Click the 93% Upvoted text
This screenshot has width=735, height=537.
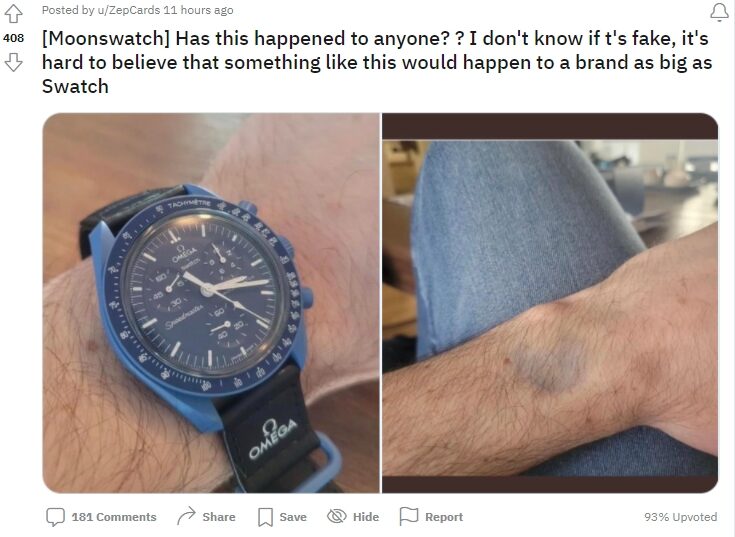pyautogui.click(x=681, y=517)
